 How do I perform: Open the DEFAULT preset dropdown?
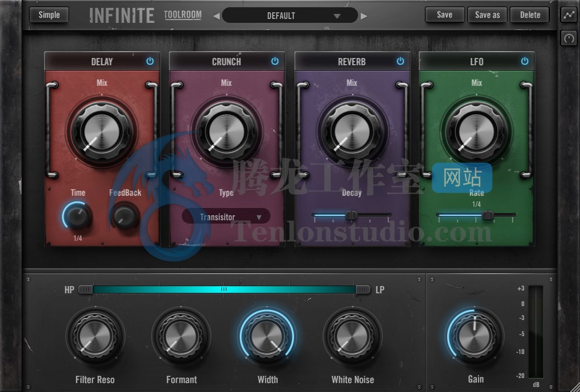[290, 16]
